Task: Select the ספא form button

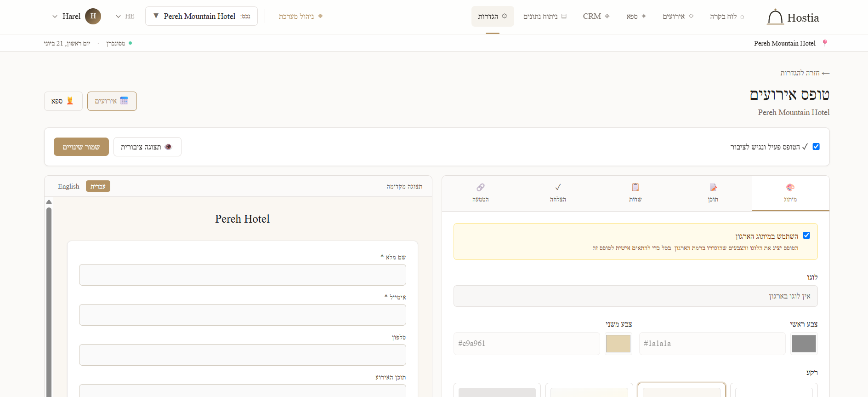Action: tap(63, 101)
